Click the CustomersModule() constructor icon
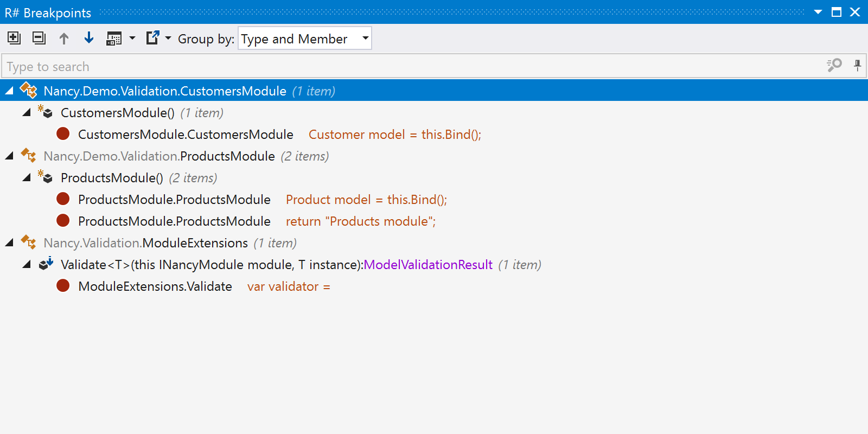Viewport: 868px width, 434px height. click(x=46, y=112)
